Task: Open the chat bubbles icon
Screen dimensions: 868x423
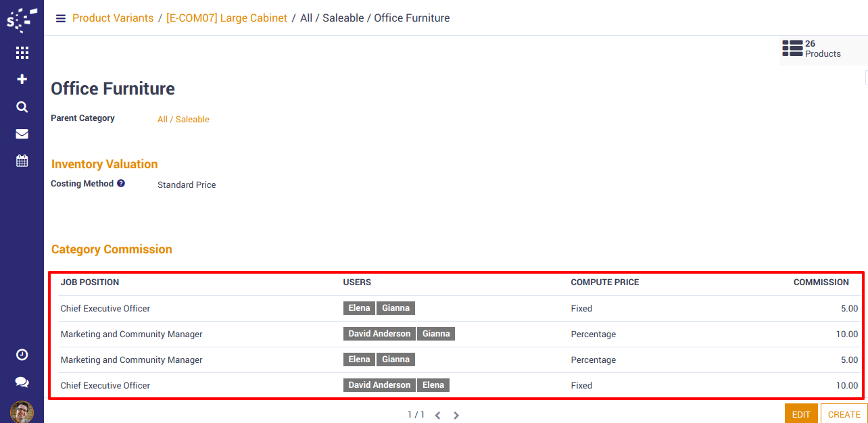Action: [22, 382]
